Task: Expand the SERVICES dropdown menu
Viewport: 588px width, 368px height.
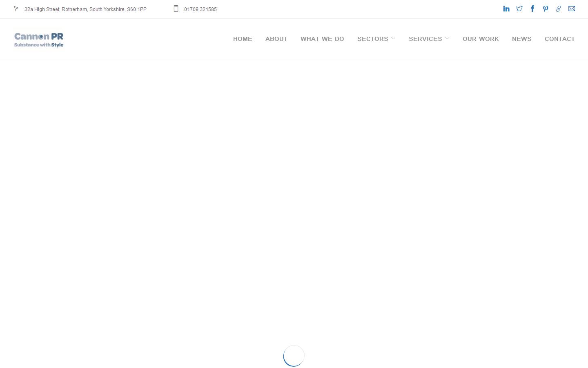Action: pyautogui.click(x=425, y=38)
